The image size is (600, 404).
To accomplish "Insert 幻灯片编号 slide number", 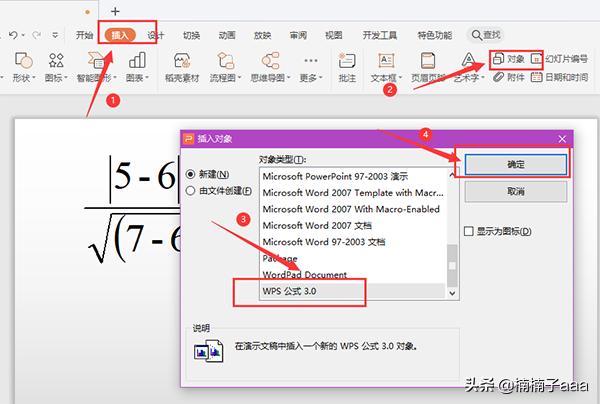I will [559, 59].
